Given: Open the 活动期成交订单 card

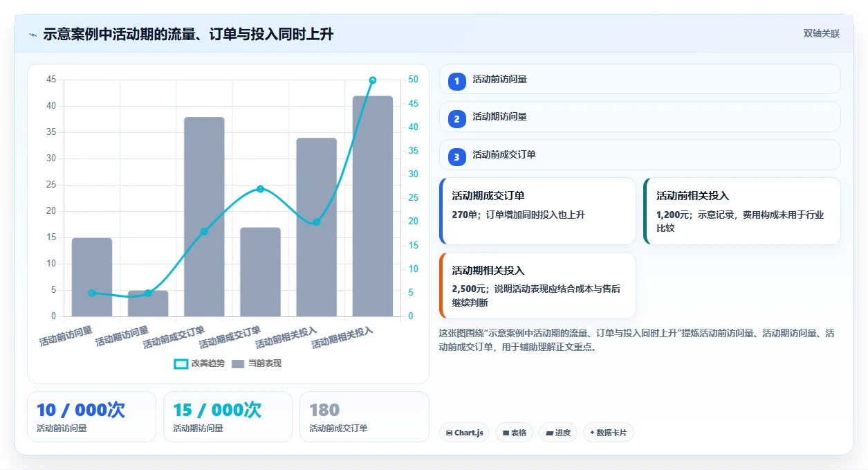Looking at the screenshot, I should (x=537, y=211).
